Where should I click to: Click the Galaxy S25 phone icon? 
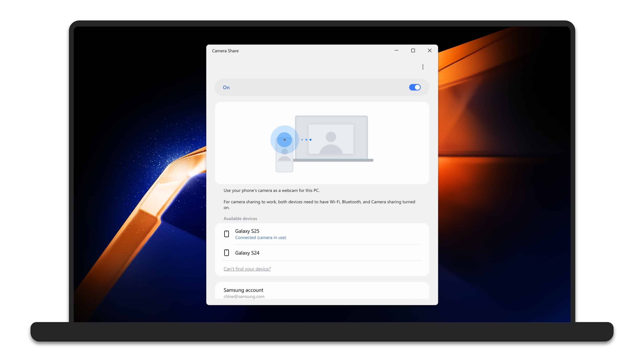(227, 234)
